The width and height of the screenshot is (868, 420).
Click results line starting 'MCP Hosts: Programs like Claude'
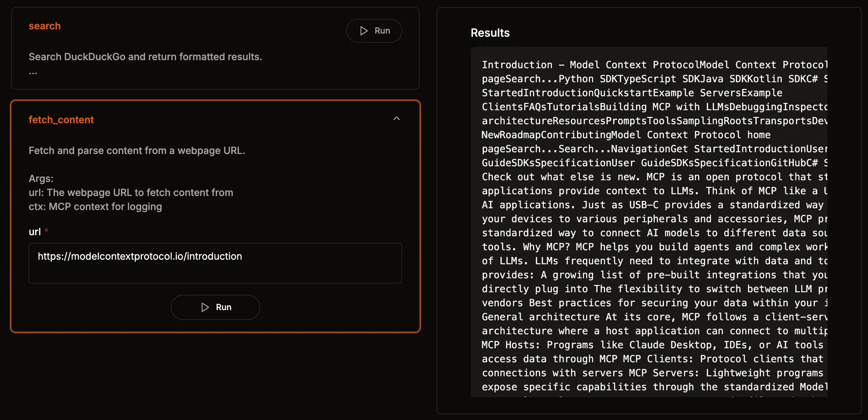(653, 345)
